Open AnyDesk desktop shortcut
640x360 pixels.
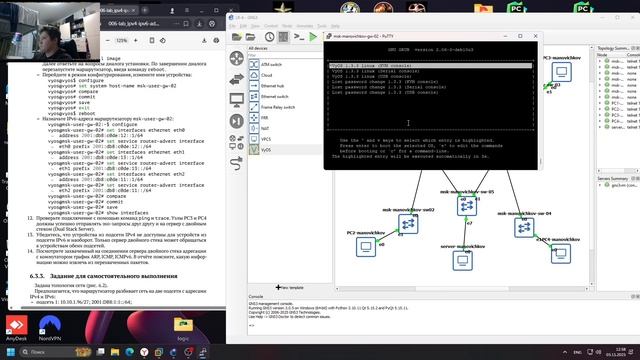point(17,328)
